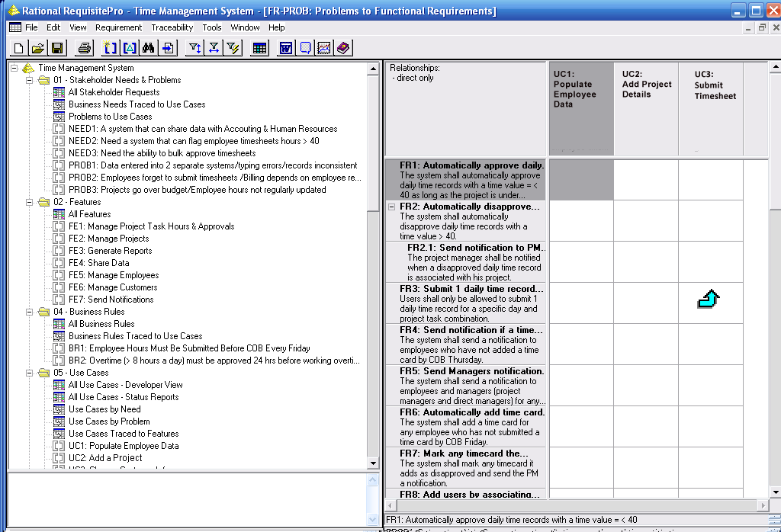Click the New project toolbar icon

click(19, 48)
